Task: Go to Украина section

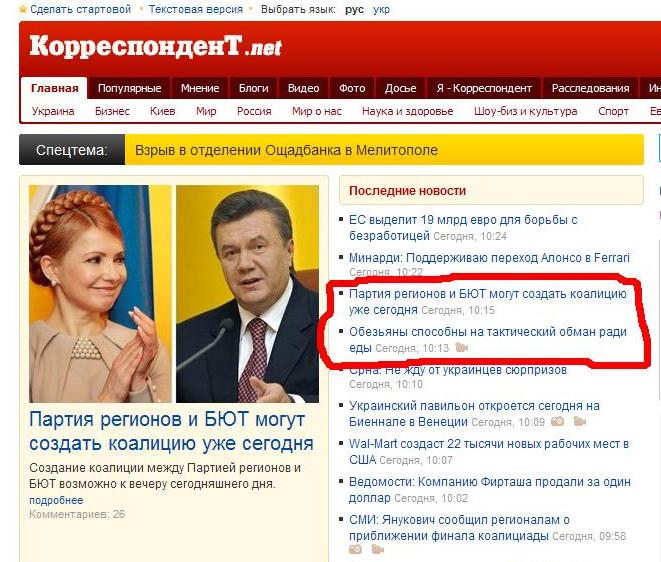Action: (x=53, y=111)
